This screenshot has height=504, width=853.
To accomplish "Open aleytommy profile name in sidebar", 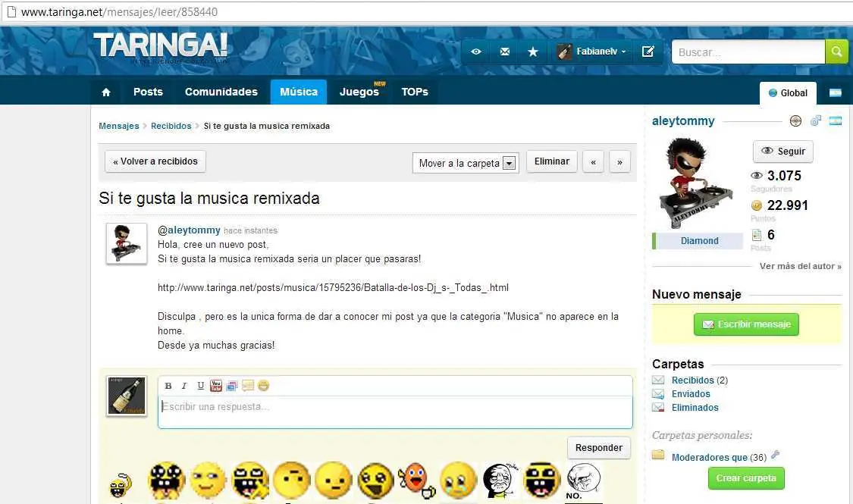I will 683,121.
